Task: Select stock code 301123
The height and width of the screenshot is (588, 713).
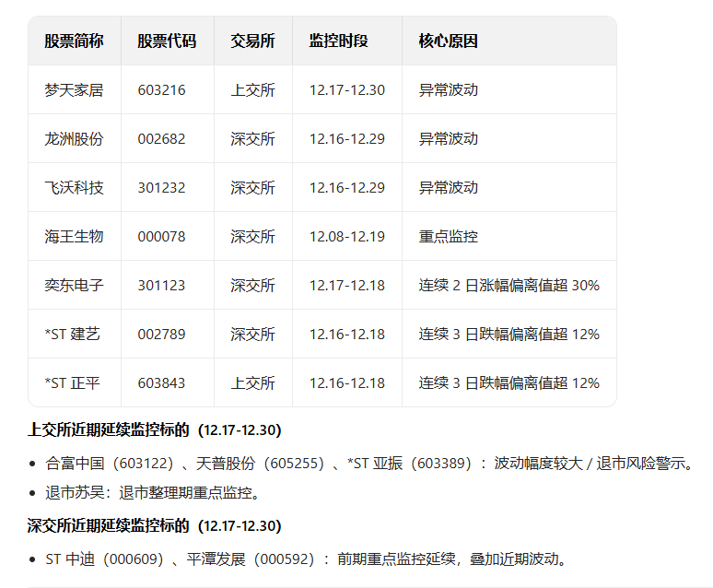Action: coord(161,286)
